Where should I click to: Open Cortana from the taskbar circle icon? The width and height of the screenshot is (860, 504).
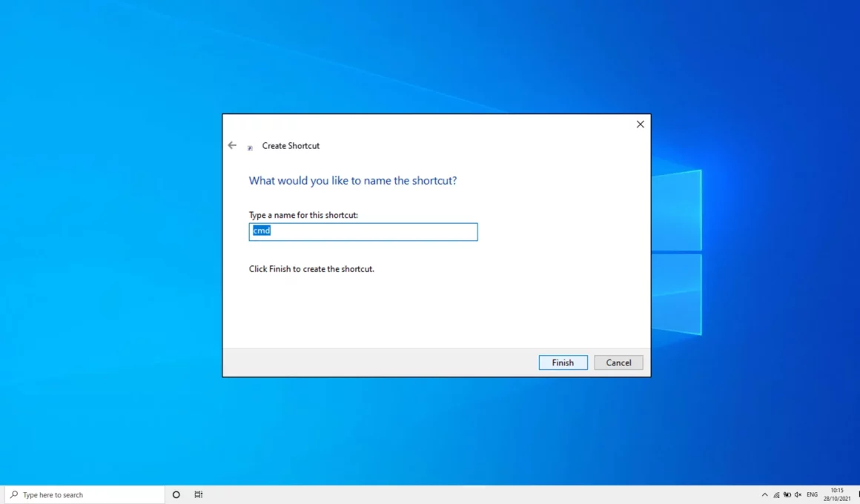pyautogui.click(x=176, y=494)
